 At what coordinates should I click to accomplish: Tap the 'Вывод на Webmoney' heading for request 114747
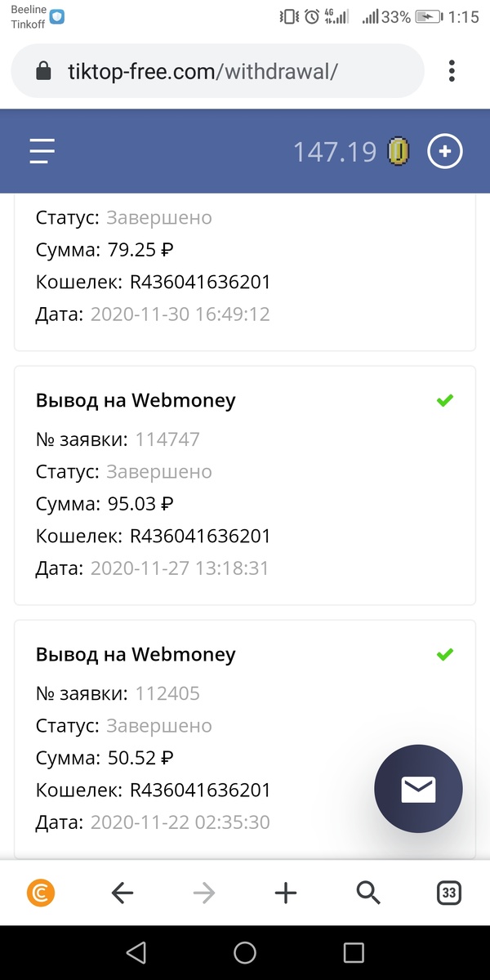(x=136, y=401)
